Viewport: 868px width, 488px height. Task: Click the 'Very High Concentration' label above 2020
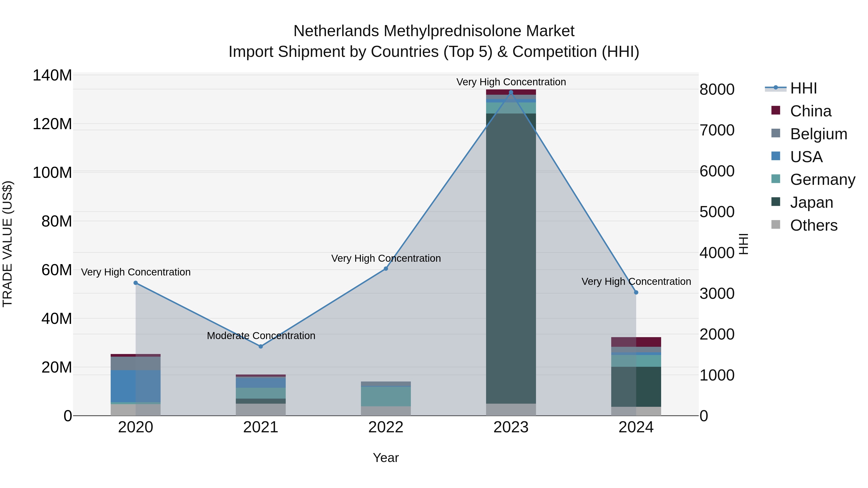coord(136,272)
